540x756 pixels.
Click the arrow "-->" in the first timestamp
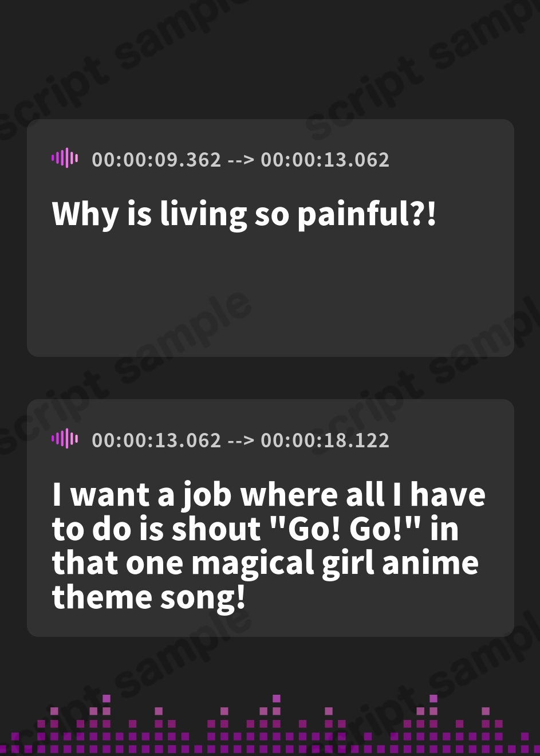241,159
